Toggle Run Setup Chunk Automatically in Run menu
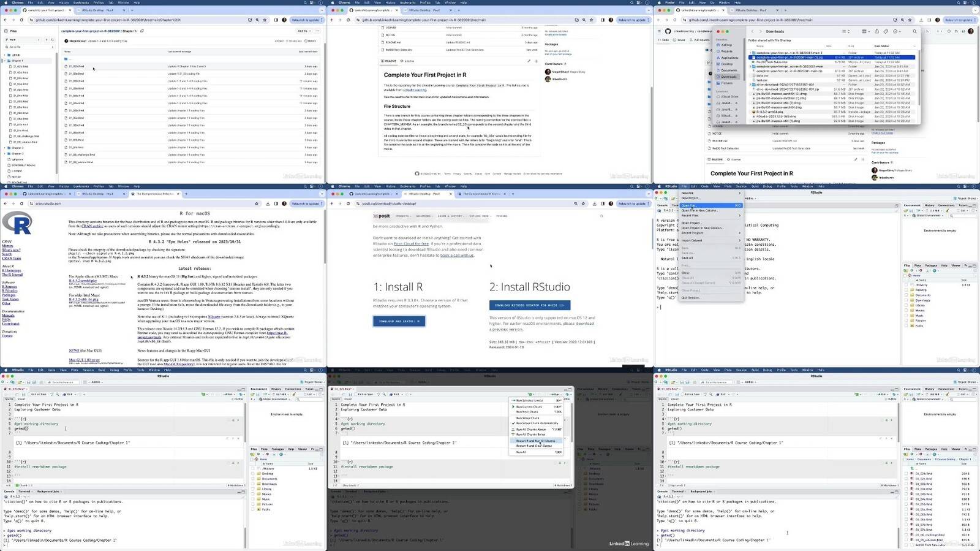Screen dimensions: 980x551 click(537, 423)
